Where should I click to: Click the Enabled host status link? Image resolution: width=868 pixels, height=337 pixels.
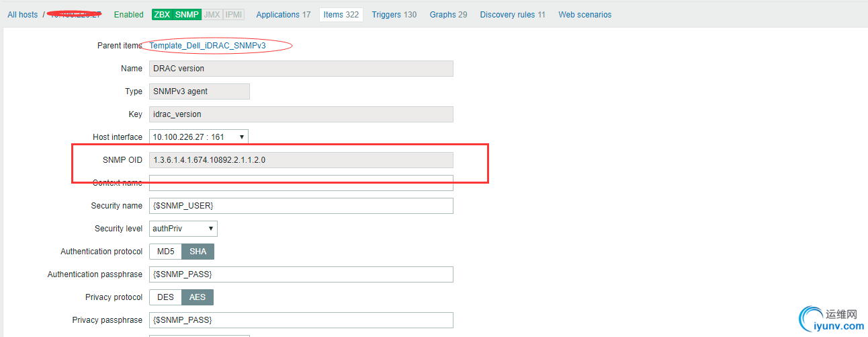[x=128, y=15]
